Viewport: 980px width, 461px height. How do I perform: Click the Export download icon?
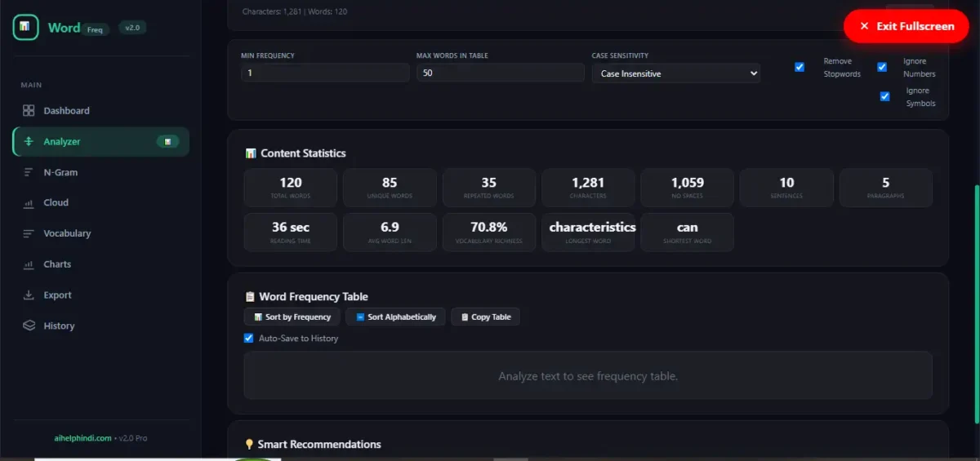pyautogui.click(x=29, y=295)
